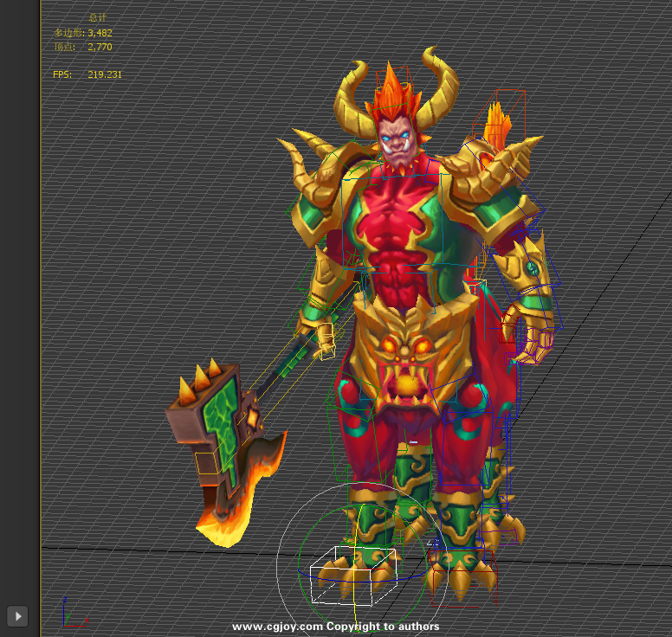Select the character's blue-eyed face
672x637 pixels.
point(397,138)
